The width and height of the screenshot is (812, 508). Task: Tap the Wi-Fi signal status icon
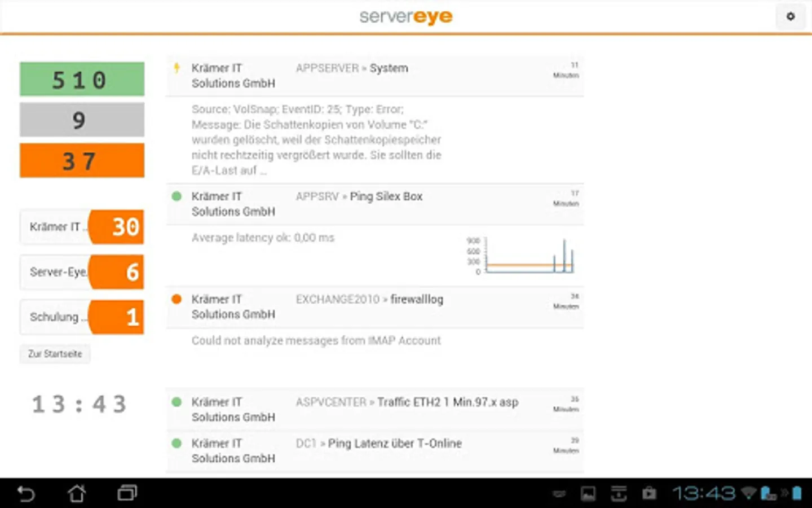pyautogui.click(x=748, y=494)
